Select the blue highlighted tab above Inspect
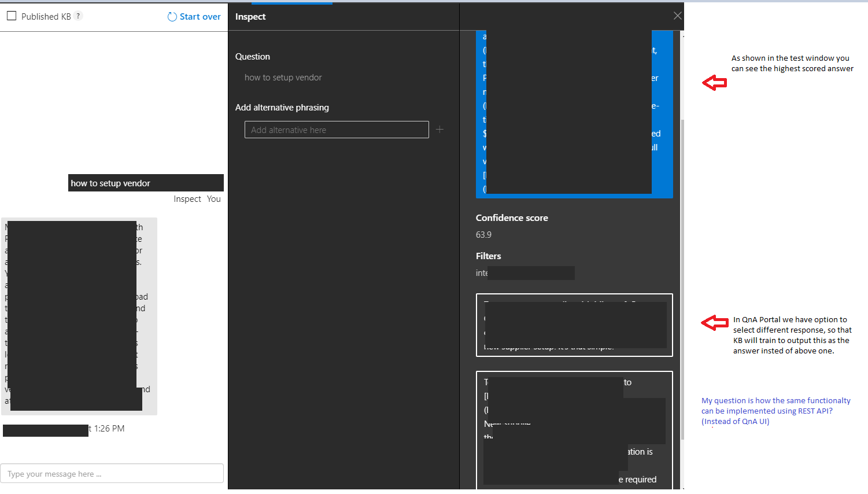 [292, 2]
